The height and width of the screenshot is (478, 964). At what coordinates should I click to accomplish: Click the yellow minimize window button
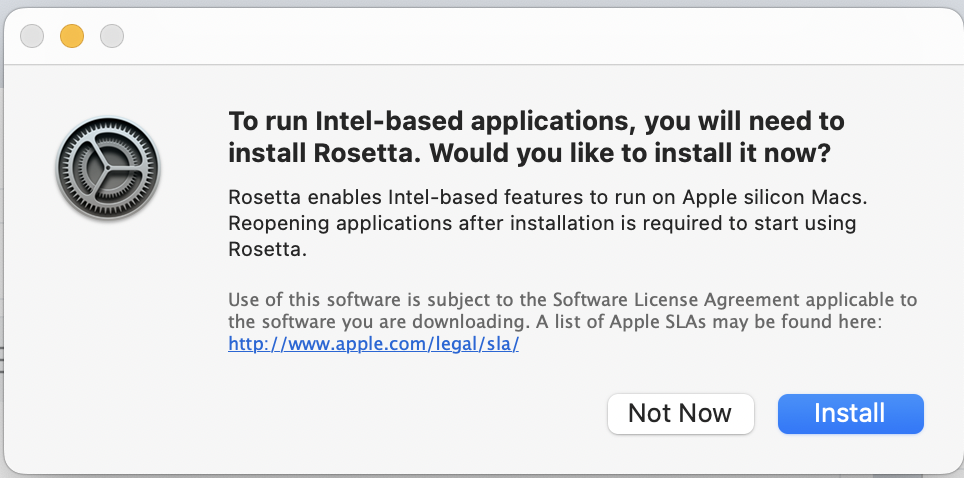[72, 36]
